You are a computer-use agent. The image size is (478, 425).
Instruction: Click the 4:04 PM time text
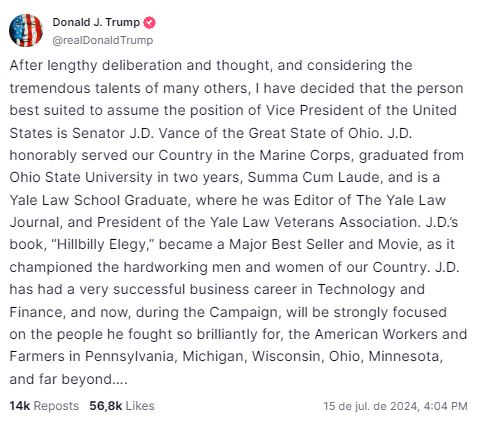click(446, 406)
